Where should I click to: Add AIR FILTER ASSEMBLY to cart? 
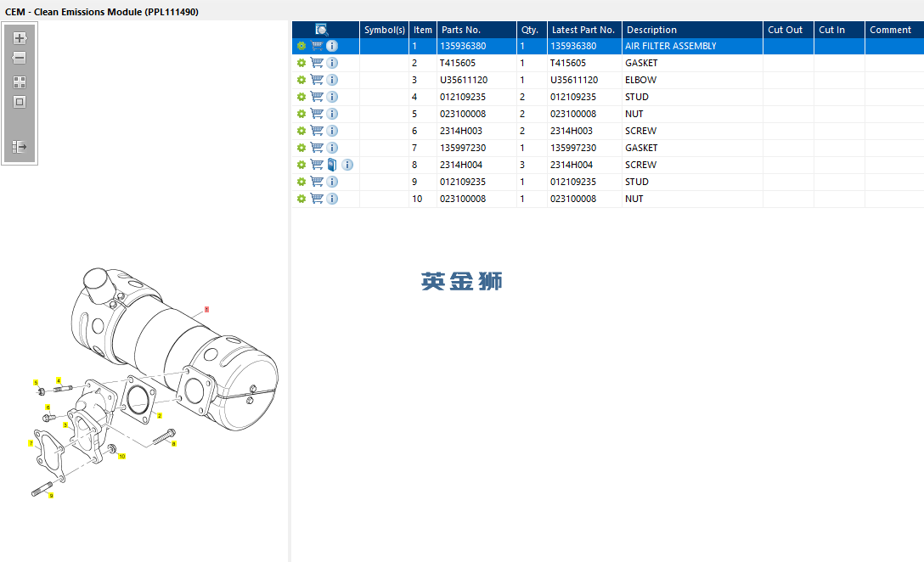[317, 46]
